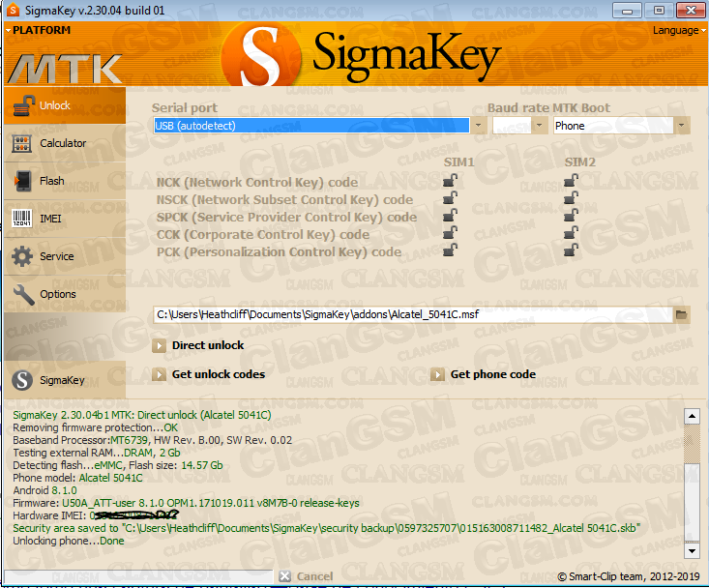Click the MTK platform logo
The width and height of the screenshot is (709, 588).
click(66, 70)
